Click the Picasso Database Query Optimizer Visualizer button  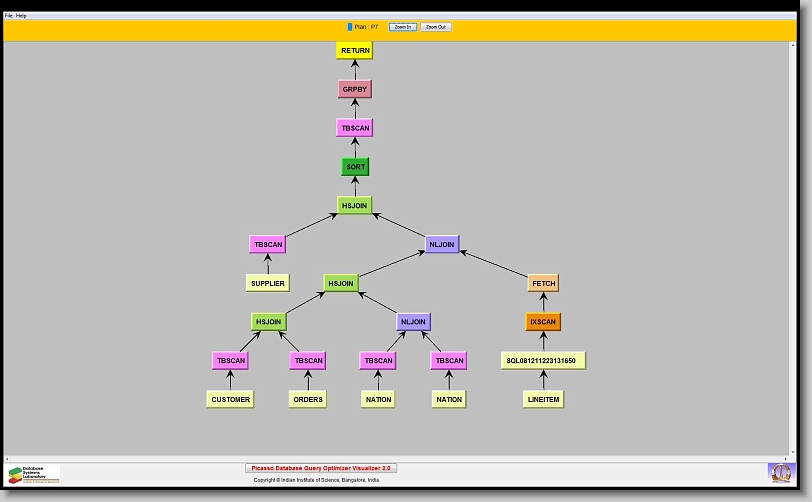[x=321, y=468]
